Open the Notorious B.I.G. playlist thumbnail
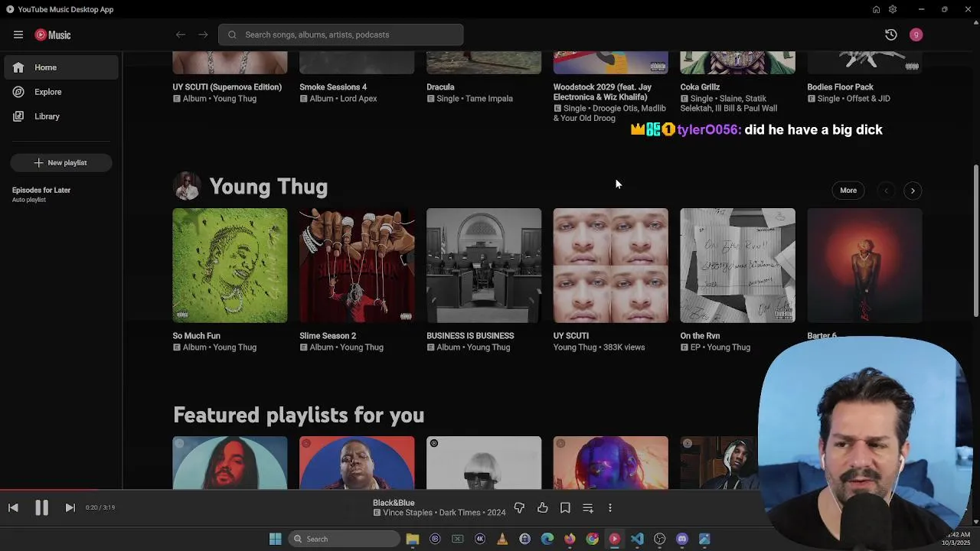The height and width of the screenshot is (551, 980). [x=357, y=462]
